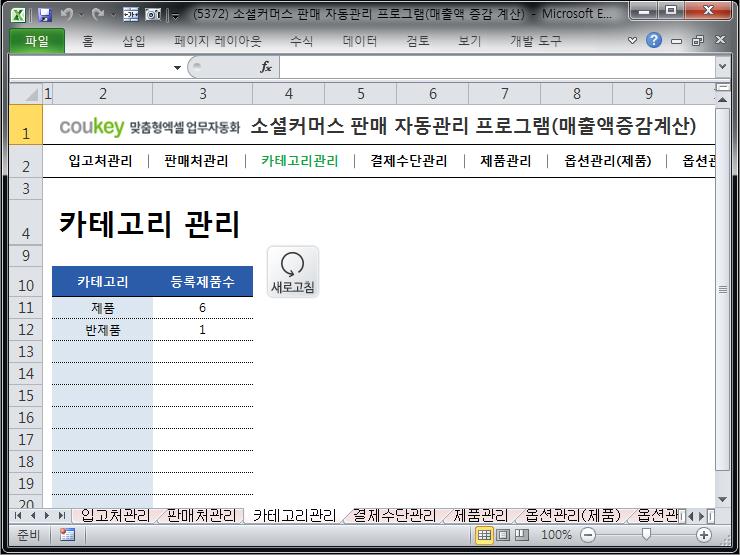This screenshot has width=740, height=555.
Task: Switch to 판매처관리 sheet tab
Action: click(x=202, y=515)
